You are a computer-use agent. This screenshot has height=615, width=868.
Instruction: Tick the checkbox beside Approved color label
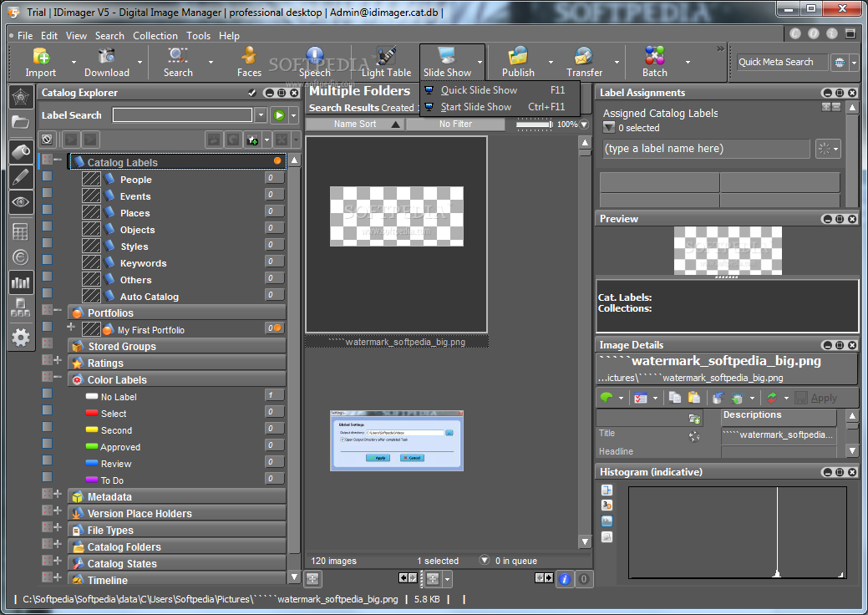click(48, 444)
